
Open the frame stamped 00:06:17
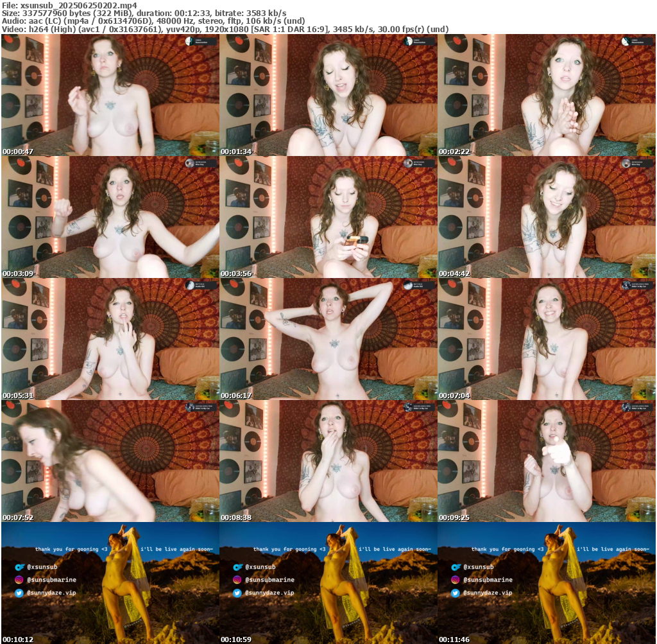328,339
